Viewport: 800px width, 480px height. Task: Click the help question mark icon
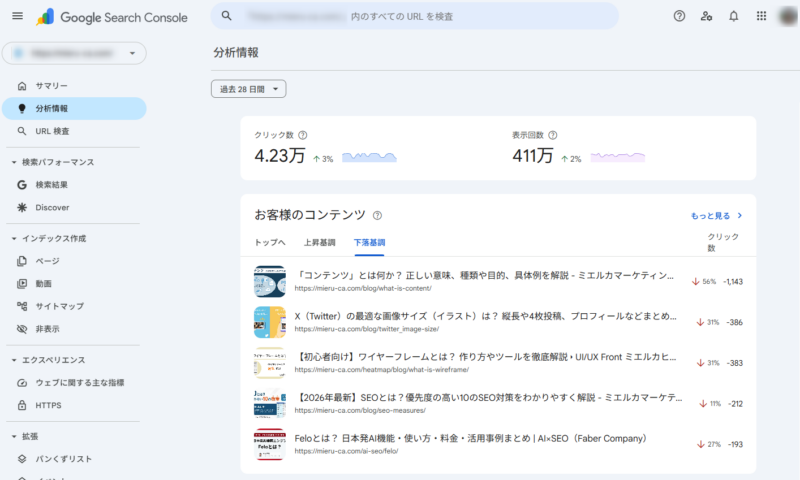point(680,16)
